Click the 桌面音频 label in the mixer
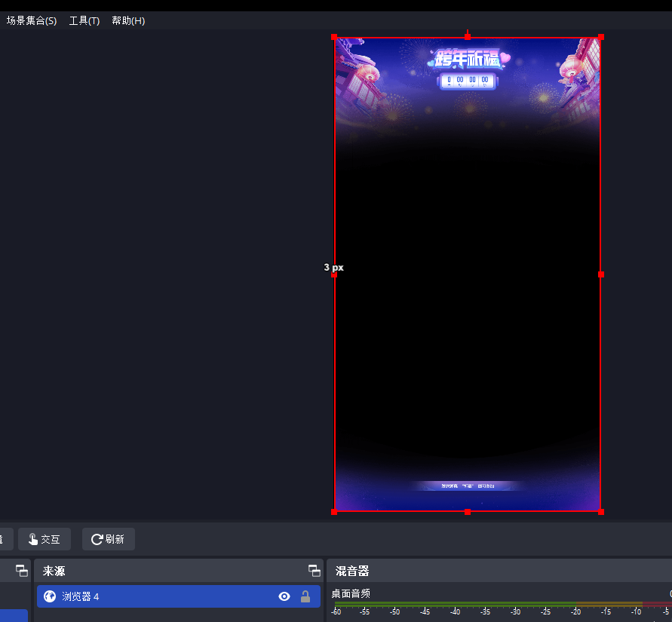This screenshot has width=672, height=622. [x=351, y=593]
